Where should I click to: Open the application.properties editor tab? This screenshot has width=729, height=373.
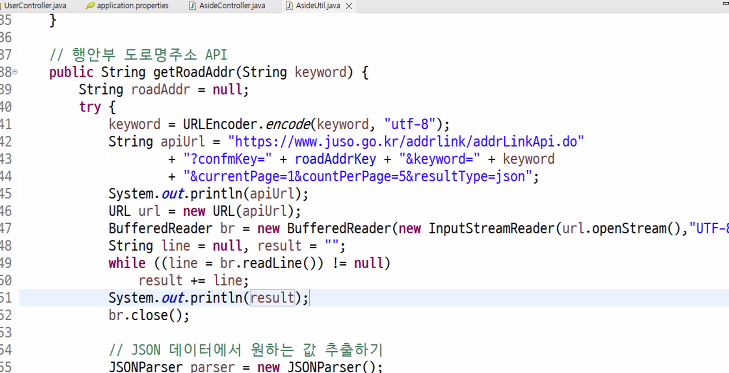(x=132, y=6)
